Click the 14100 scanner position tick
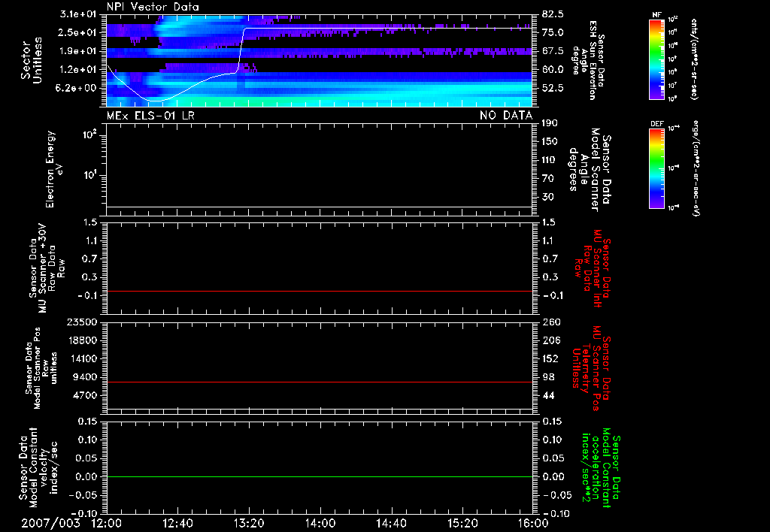This screenshot has height=532, width=770. [x=83, y=358]
